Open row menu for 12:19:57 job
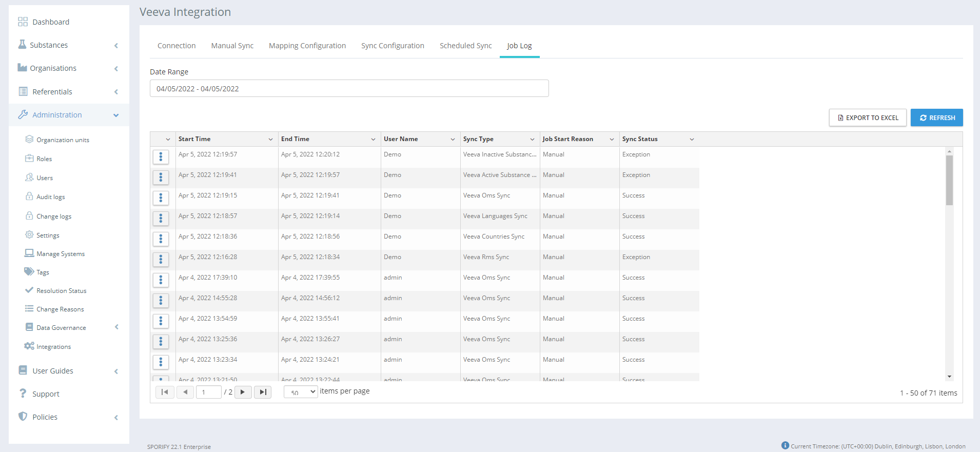Screen dimensions: 980x452 pos(161,157)
